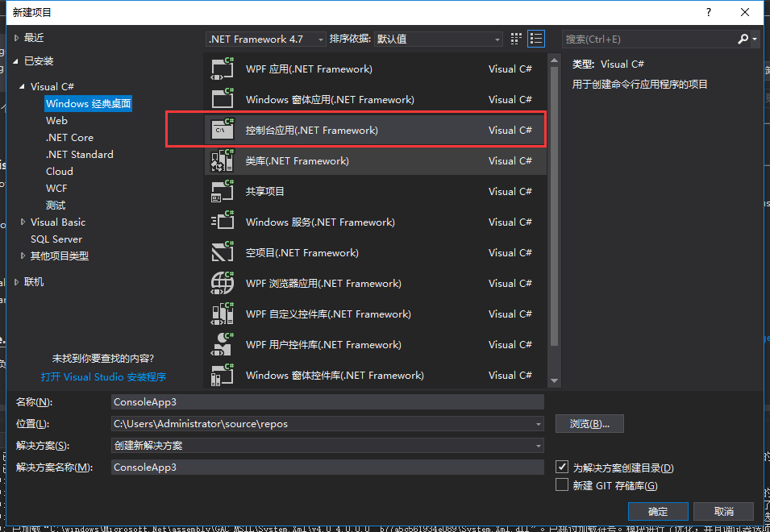Click the 共享项目 template icon
This screenshot has width=770, height=532.
point(223,191)
